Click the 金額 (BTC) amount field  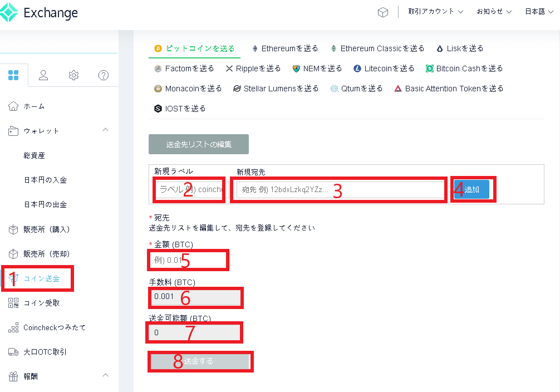click(x=188, y=260)
